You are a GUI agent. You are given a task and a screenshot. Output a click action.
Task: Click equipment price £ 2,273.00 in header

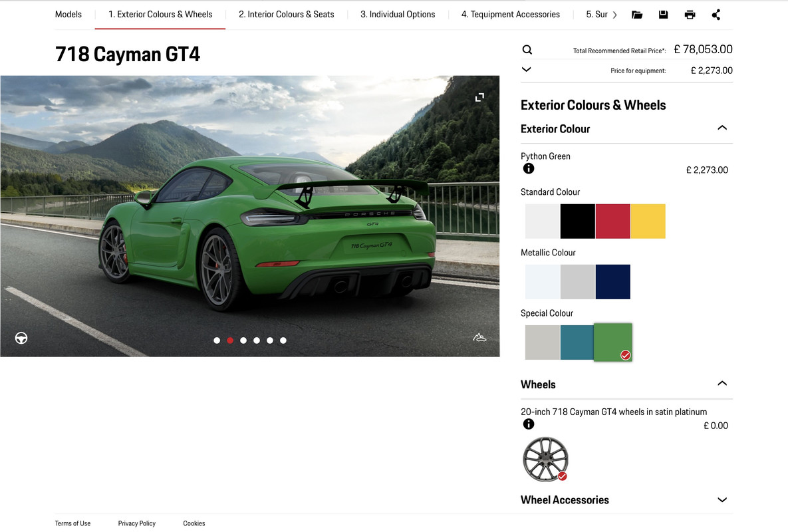click(712, 70)
